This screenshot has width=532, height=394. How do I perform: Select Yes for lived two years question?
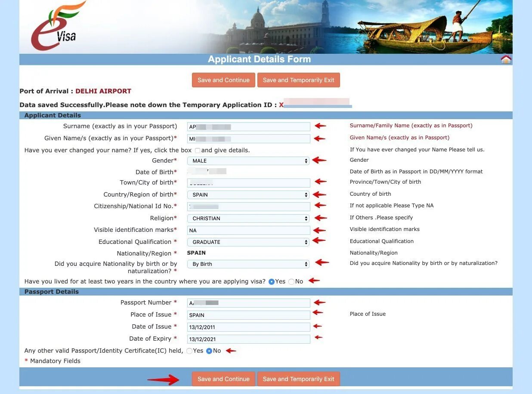(x=272, y=282)
